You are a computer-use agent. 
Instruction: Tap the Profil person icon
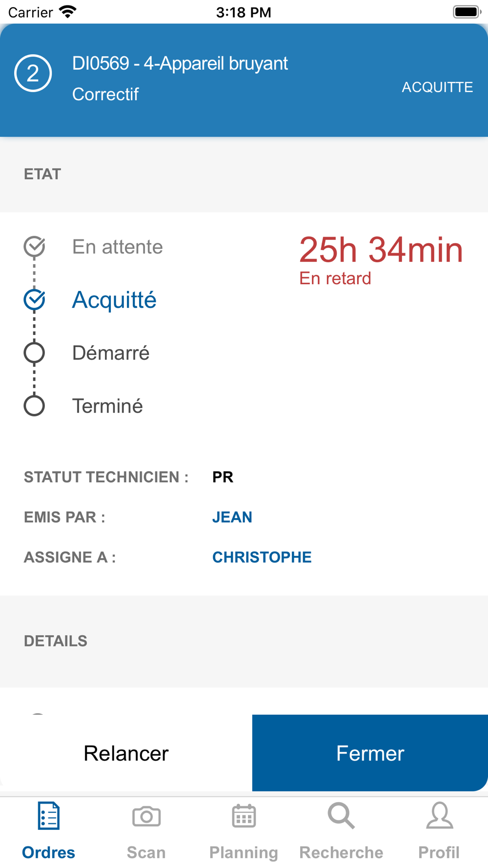[x=439, y=816]
